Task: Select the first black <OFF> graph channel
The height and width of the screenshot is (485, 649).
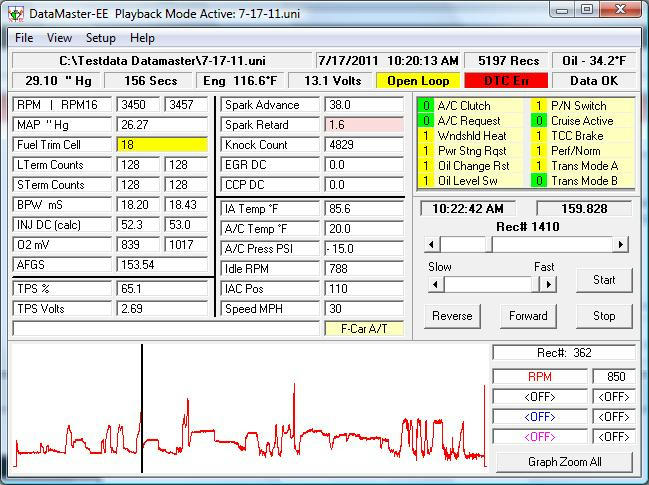Action: pyautogui.click(x=539, y=397)
